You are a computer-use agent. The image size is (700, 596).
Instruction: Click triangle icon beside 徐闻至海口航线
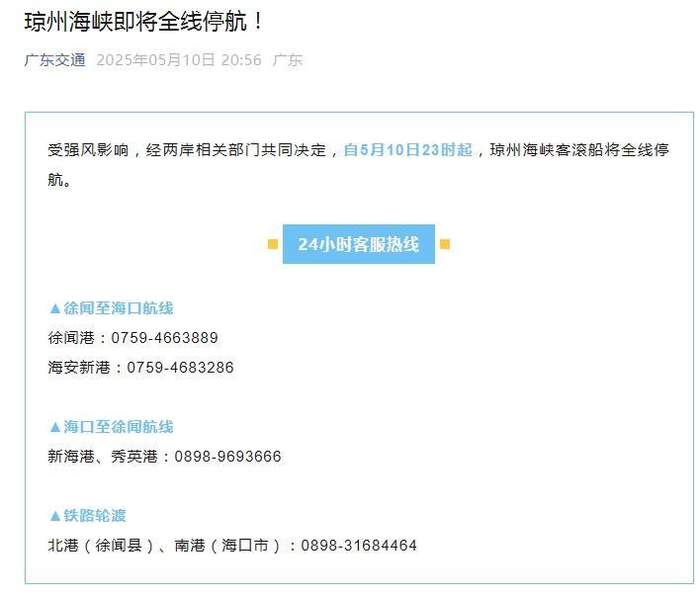coord(55,308)
